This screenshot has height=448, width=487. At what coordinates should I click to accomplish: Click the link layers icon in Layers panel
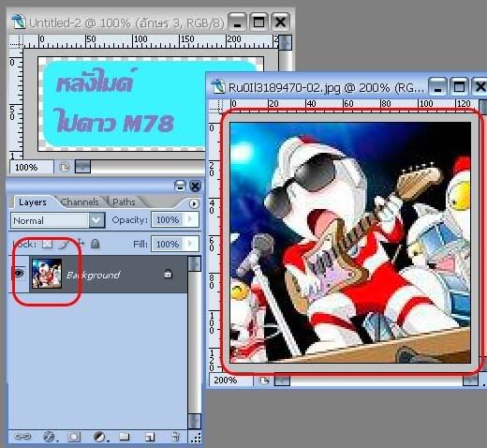[22, 437]
